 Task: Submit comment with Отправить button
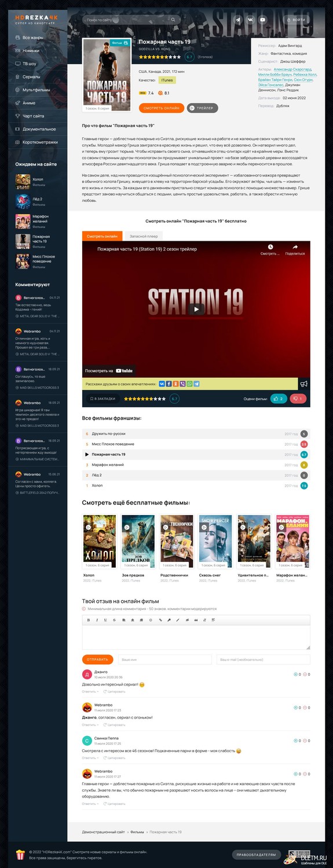98,659
